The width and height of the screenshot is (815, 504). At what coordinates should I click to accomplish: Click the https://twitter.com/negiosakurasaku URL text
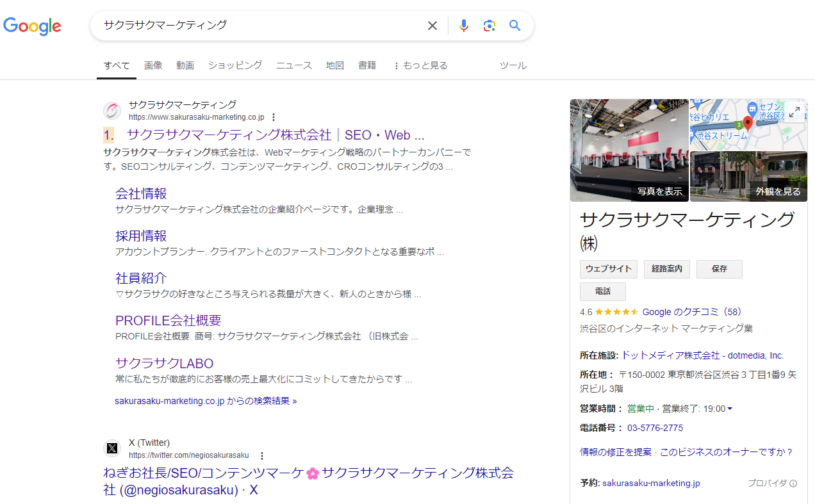[189, 455]
